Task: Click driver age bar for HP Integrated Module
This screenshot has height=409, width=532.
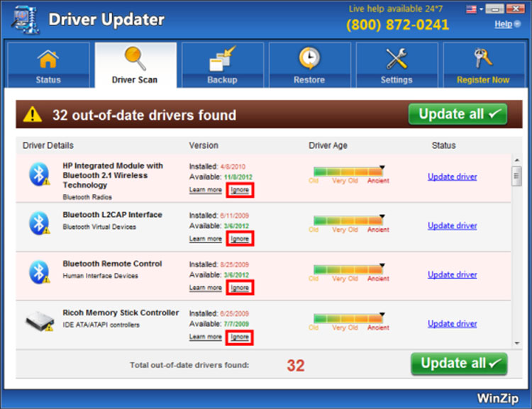Action: [348, 172]
